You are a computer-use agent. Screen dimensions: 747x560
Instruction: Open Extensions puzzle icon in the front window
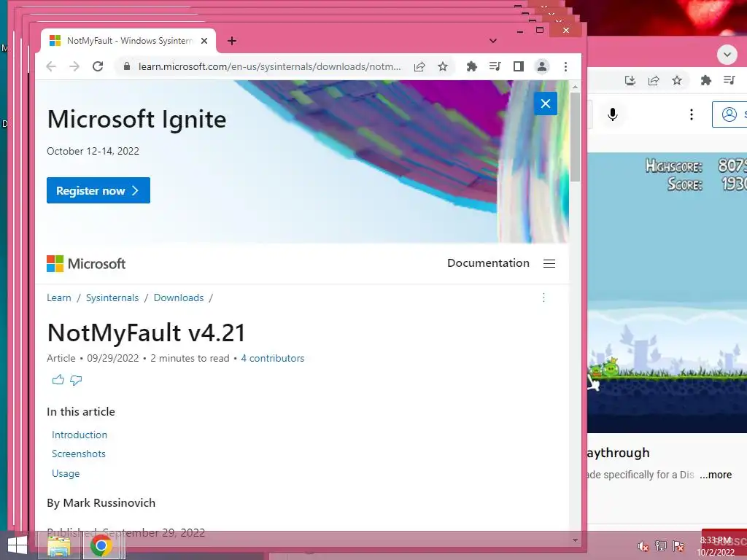pyautogui.click(x=472, y=66)
